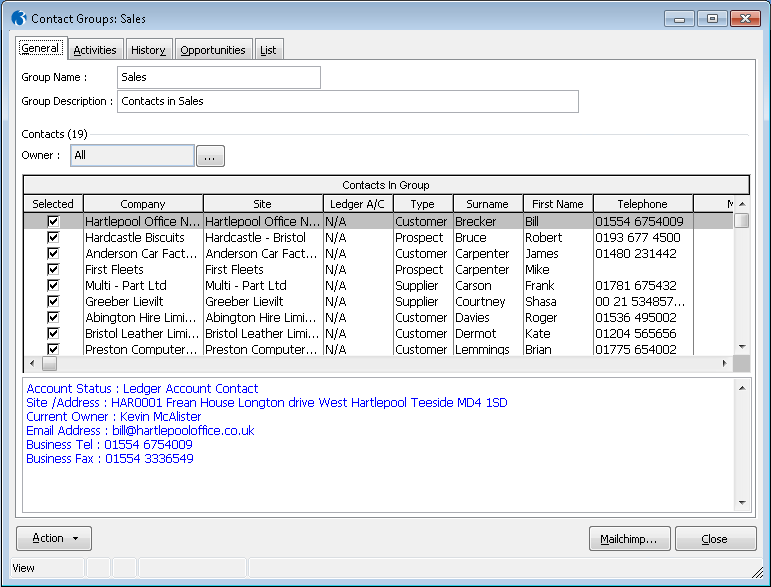Toggle Hardcastle Biscuits selected checkbox
This screenshot has height=587, width=771.
(x=53, y=238)
